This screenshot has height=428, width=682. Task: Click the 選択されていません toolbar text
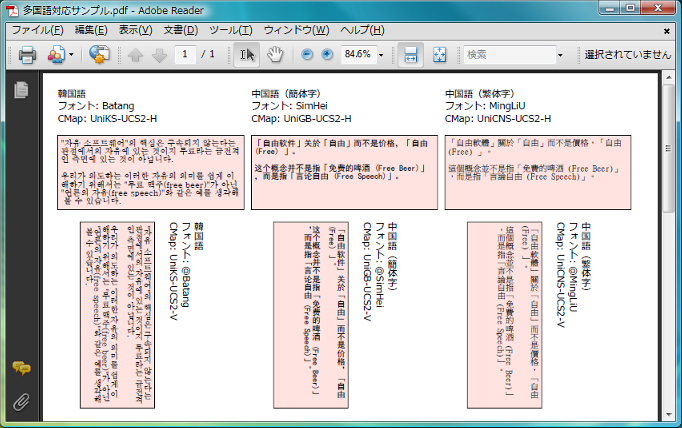[x=628, y=55]
